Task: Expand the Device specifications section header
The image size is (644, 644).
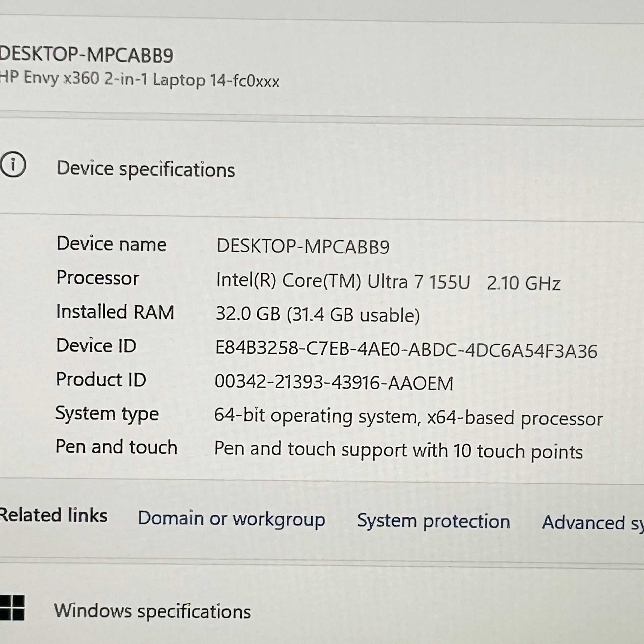Action: tap(146, 169)
